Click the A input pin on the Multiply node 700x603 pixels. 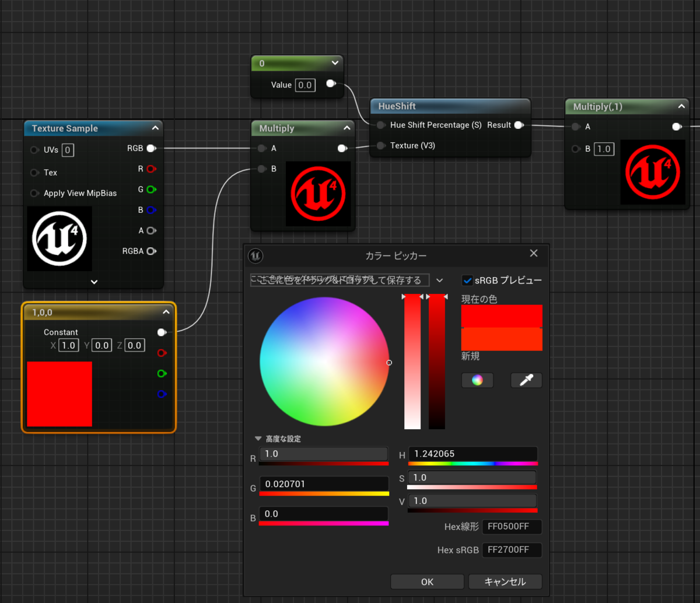pos(261,148)
